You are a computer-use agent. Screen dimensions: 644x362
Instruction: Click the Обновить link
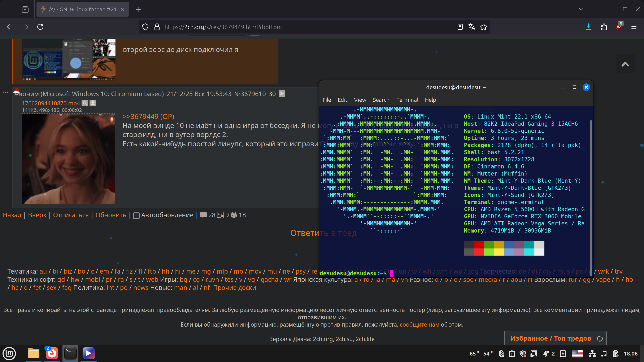tap(111, 215)
